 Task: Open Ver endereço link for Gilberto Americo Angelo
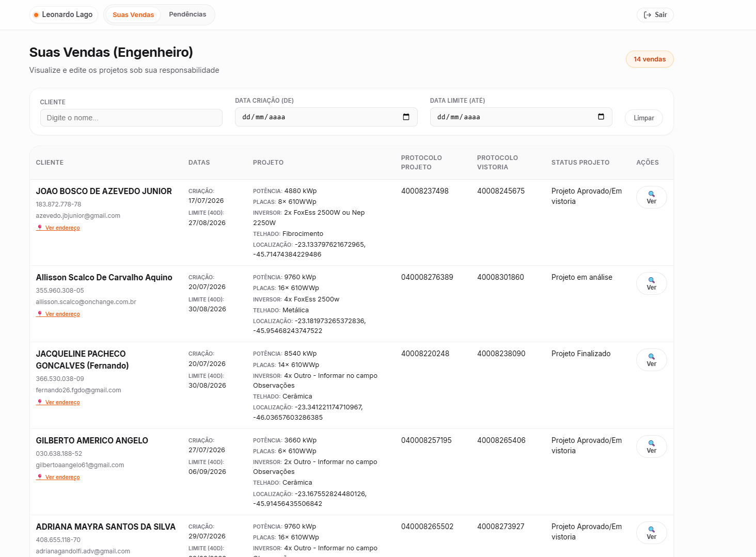click(x=58, y=477)
